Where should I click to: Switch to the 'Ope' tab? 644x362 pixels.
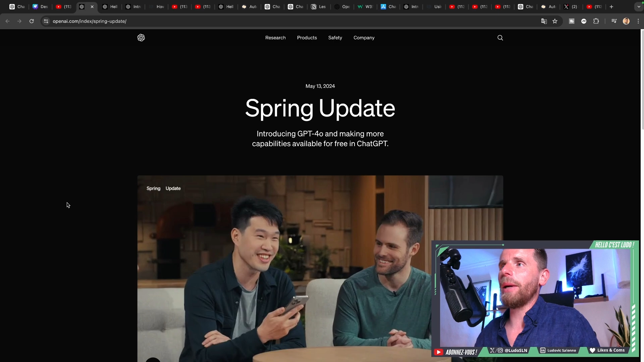342,7
